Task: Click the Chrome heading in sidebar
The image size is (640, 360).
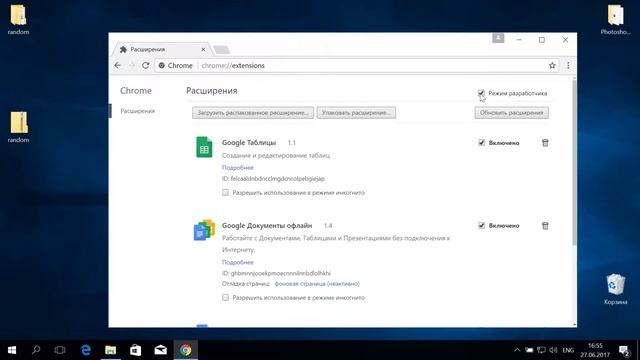Action: click(x=136, y=91)
